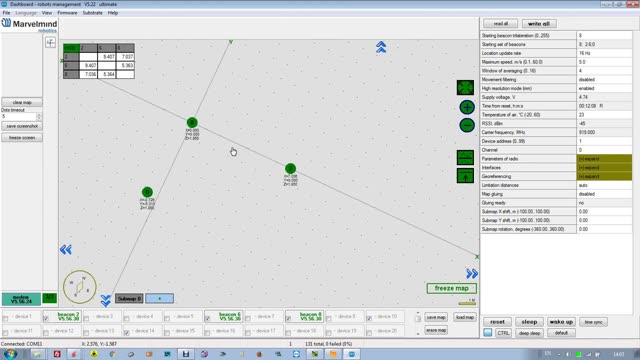640x360 pixels.
Task: Toggle the device 1 checkbox
Action: click(5, 318)
